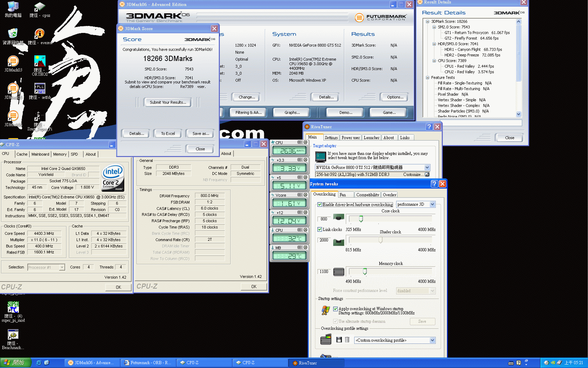Click the +3.3 voltage sensor settings icon
This screenshot has height=368, width=588.
tap(300, 160)
